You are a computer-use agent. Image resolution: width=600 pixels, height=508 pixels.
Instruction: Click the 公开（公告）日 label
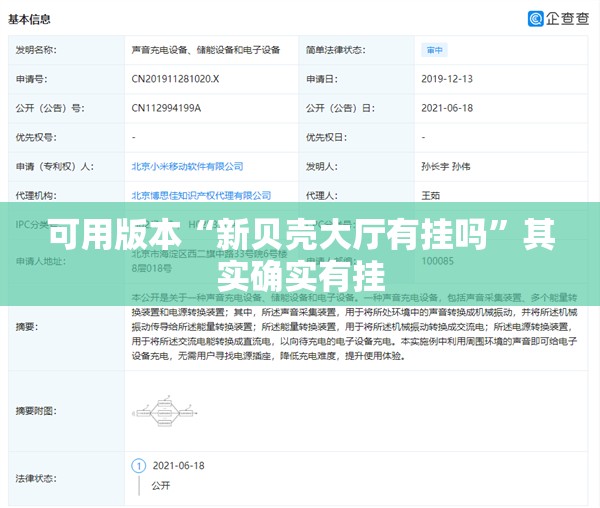click(x=340, y=108)
